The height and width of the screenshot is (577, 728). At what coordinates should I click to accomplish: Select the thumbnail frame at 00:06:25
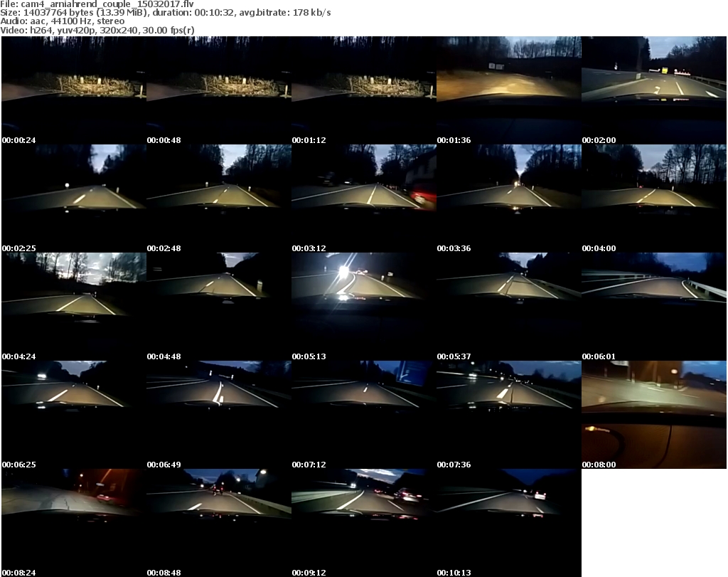pyautogui.click(x=74, y=415)
